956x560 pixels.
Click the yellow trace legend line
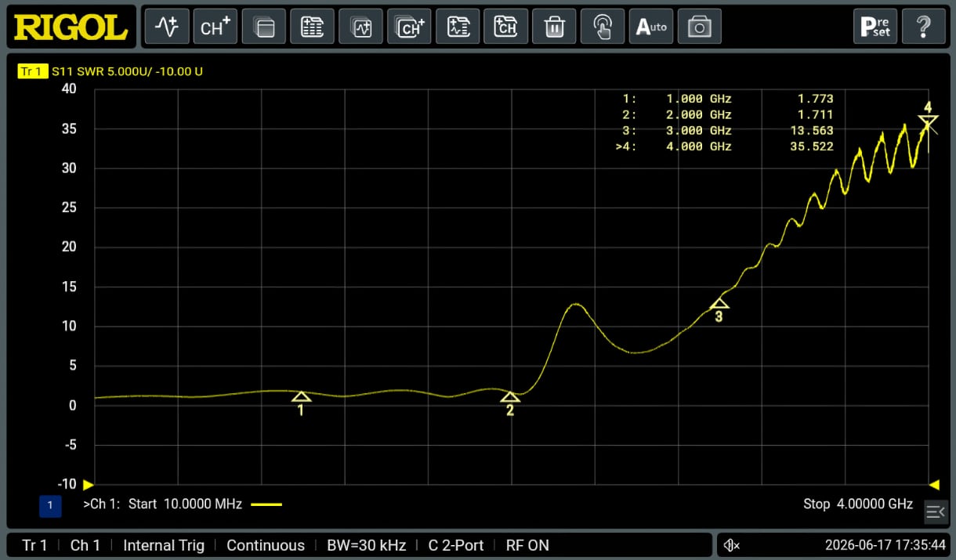click(x=266, y=504)
